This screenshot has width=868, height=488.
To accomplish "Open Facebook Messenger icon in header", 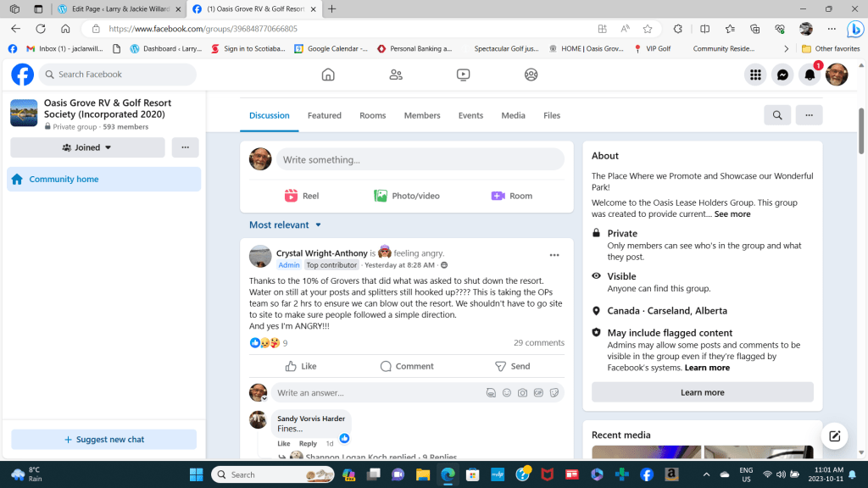I will click(x=782, y=75).
